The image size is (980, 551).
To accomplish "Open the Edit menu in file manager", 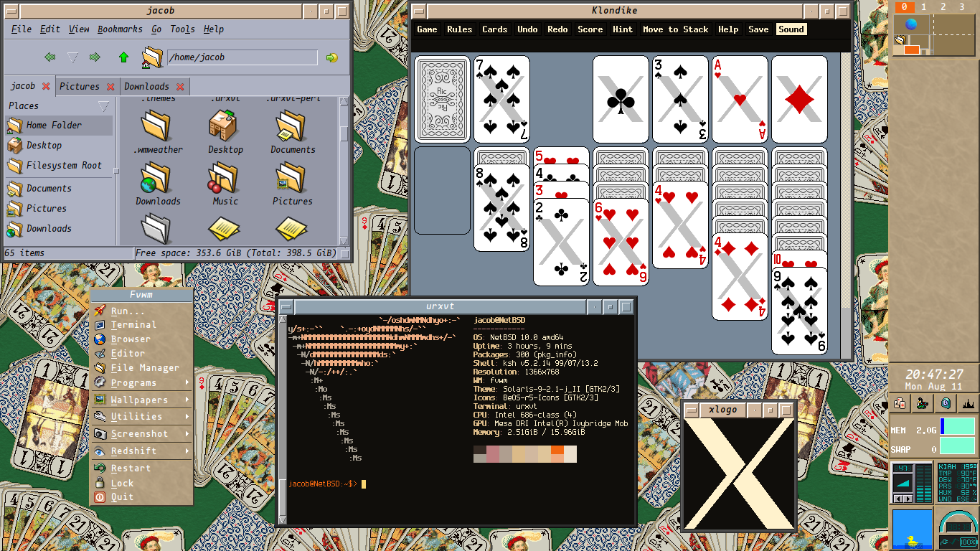I will [50, 29].
